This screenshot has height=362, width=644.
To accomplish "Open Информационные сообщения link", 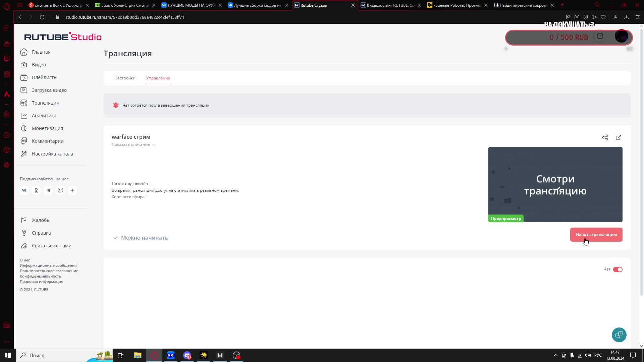I will click(x=48, y=265).
